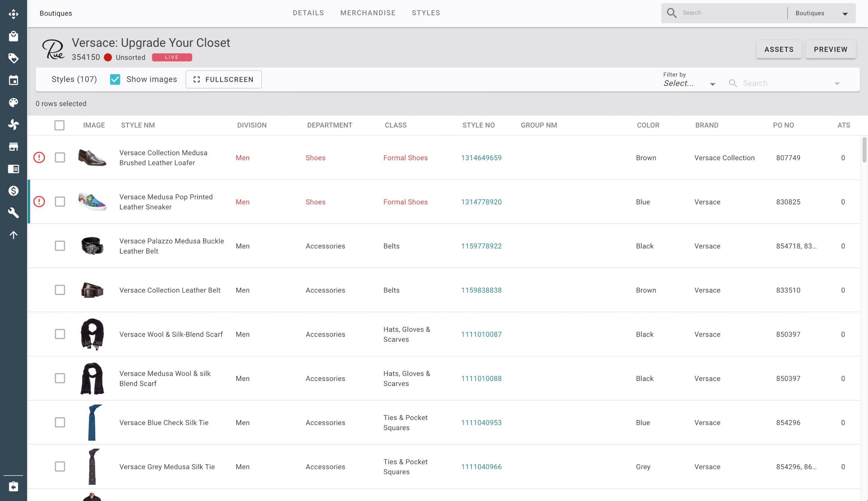This screenshot has height=501, width=868.
Task: Expand the Filter by Select dropdown
Action: coord(689,83)
